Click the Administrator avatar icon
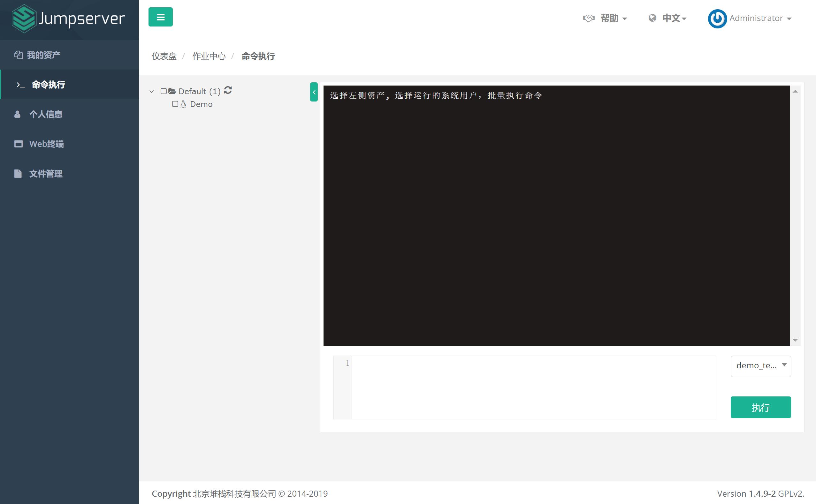 click(x=717, y=19)
